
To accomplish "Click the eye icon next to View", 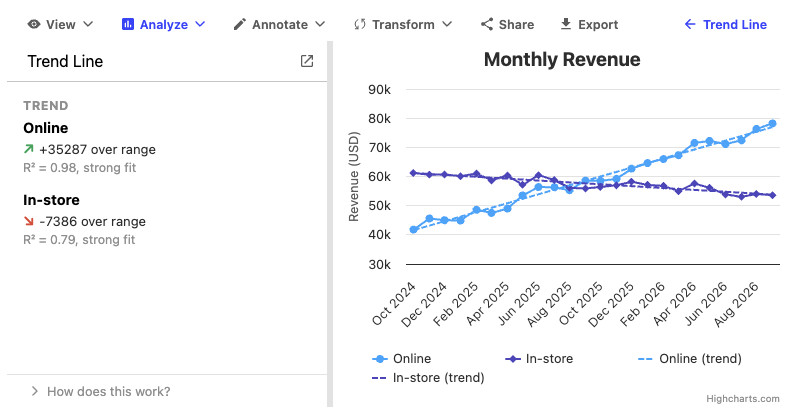I will (34, 24).
